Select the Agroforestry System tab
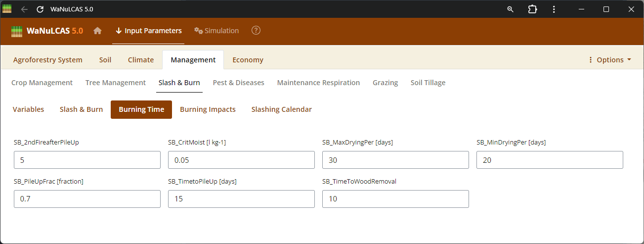 48,60
